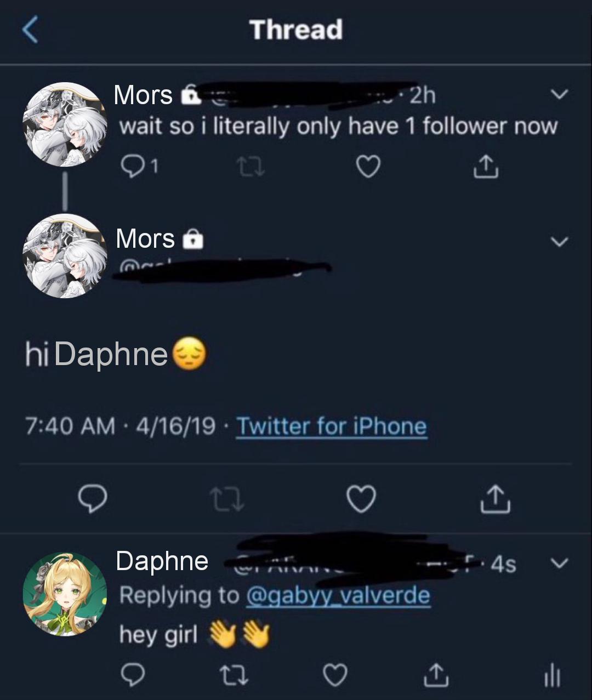Share the "only have 1 follower" tweet
Screen dimensions: 592x700
coord(486,166)
